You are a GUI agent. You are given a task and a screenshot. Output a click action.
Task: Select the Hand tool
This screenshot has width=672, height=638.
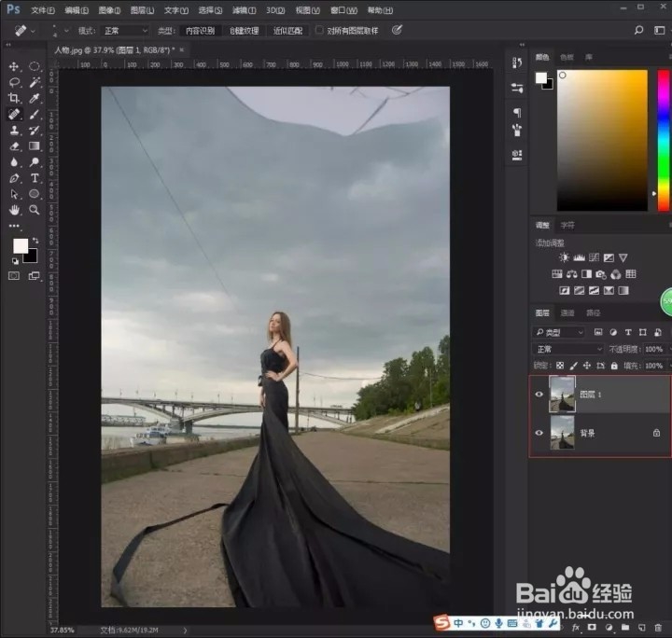point(14,210)
